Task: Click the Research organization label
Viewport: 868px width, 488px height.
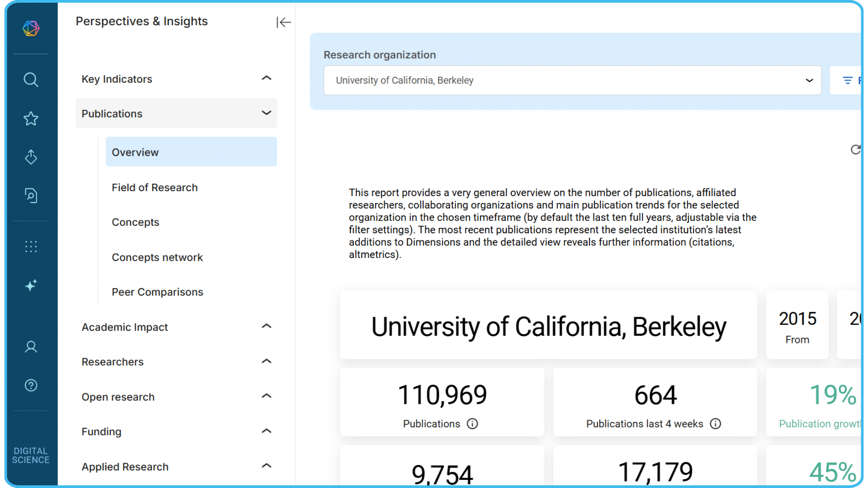Action: point(380,55)
